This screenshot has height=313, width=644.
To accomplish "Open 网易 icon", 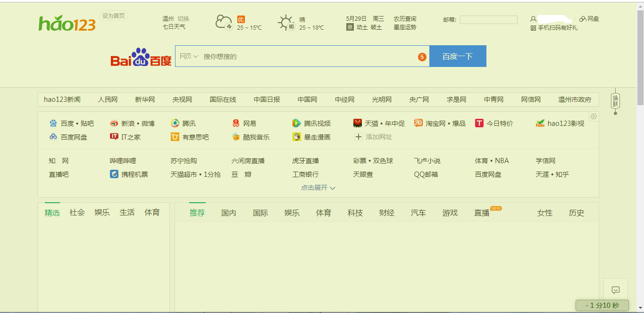I will [236, 124].
